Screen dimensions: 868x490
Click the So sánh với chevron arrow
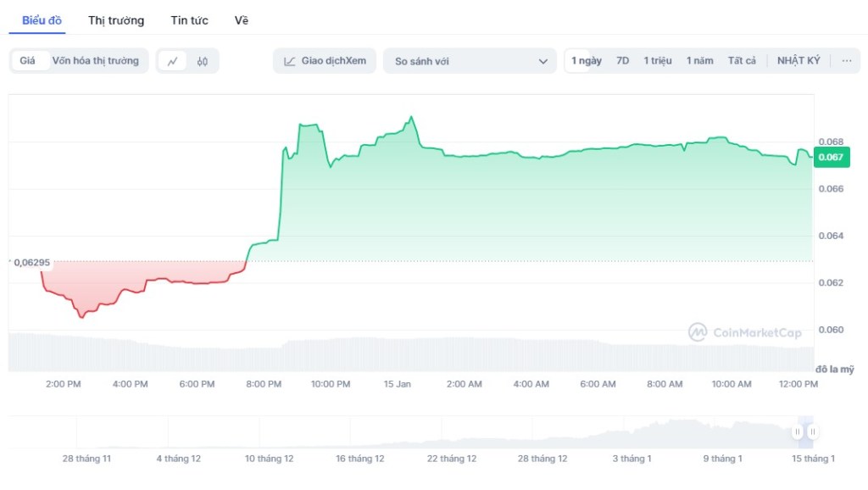click(543, 61)
